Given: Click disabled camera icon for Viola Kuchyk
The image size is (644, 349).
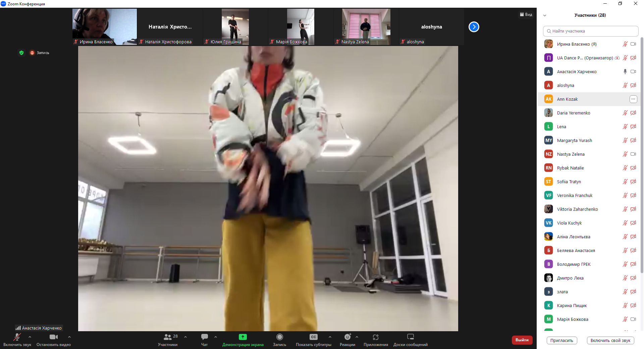Looking at the screenshot, I should pos(633,223).
